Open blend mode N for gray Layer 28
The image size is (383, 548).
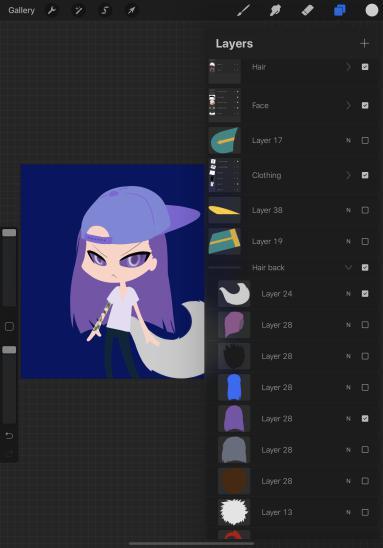[348, 450]
